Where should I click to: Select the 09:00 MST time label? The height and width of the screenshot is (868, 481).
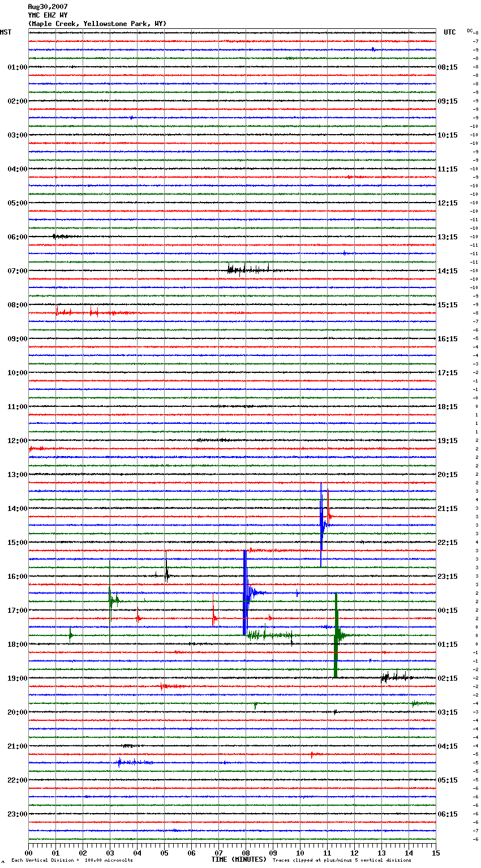(18, 339)
